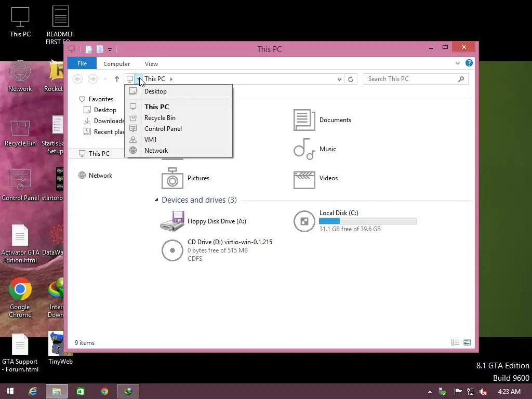Launch Internet Explorer from the taskbar
This screenshot has height=399, width=532.
[x=33, y=391]
